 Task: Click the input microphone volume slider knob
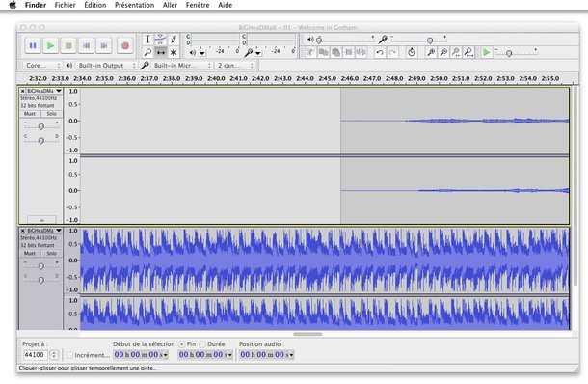click(430, 41)
